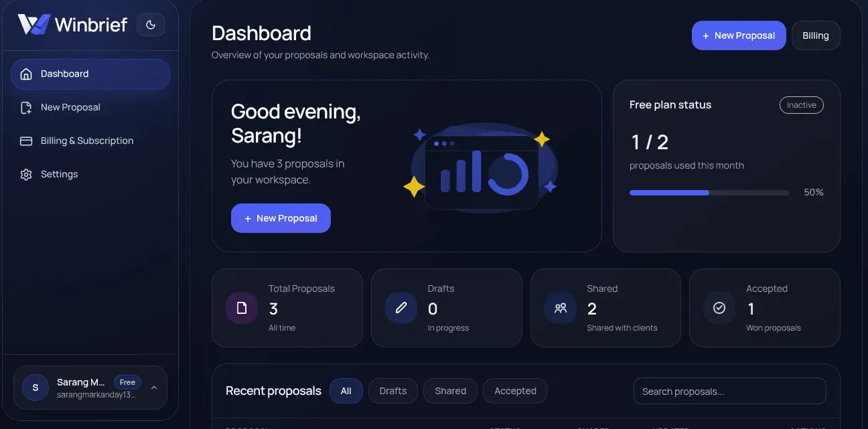Click the 'In progress' caption under Drafts
Image resolution: width=868 pixels, height=429 pixels.
(x=448, y=328)
